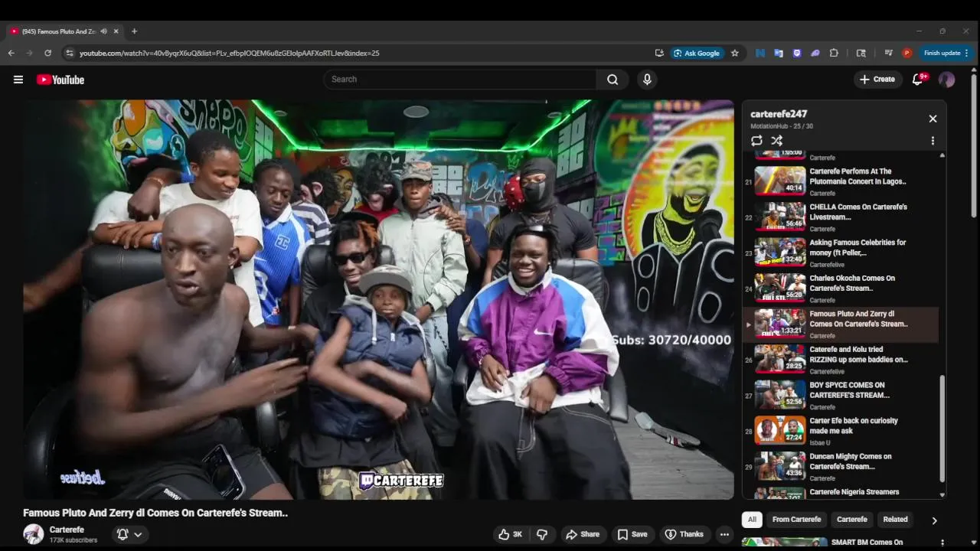The height and width of the screenshot is (551, 980).
Task: Play Asking Famous Celebrities for money
Action: tap(840, 253)
